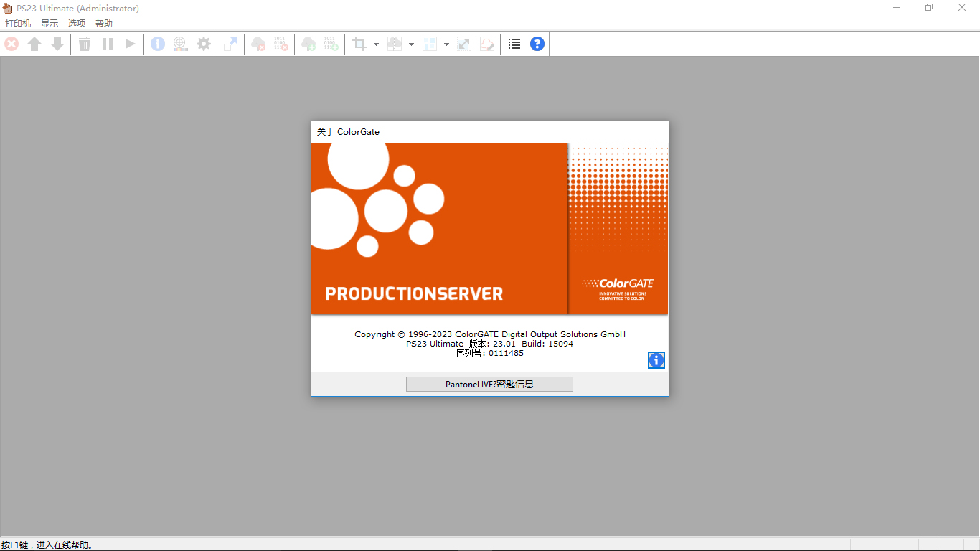Click the copyright text line

490,334
